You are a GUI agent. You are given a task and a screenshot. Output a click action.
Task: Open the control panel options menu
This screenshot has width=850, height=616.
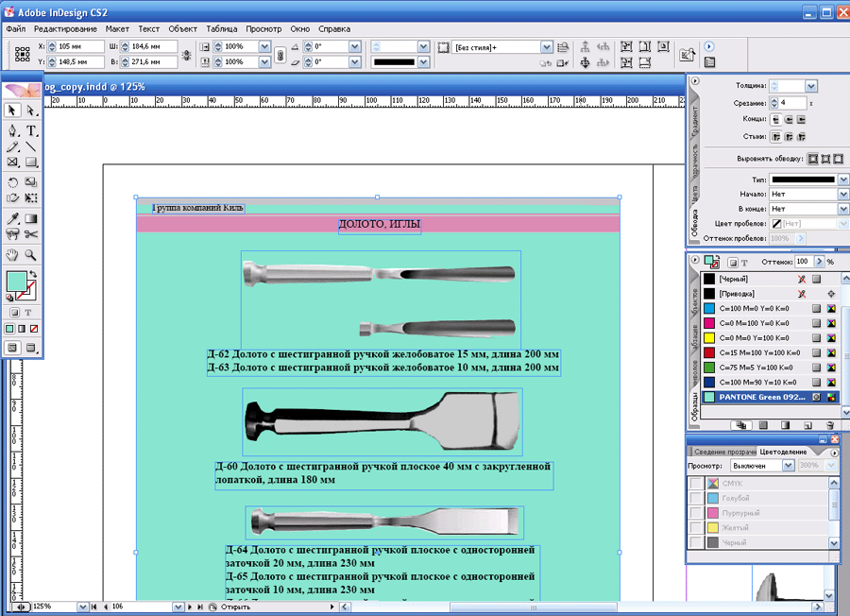(709, 46)
